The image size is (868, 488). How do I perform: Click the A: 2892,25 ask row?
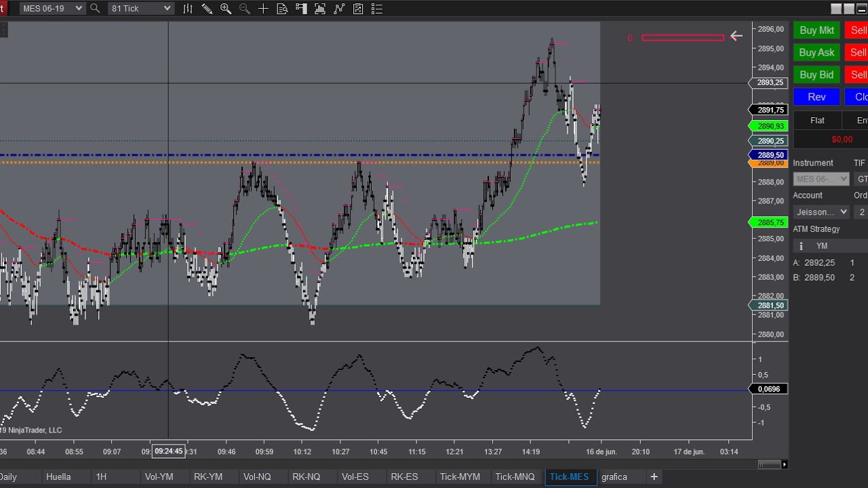824,263
